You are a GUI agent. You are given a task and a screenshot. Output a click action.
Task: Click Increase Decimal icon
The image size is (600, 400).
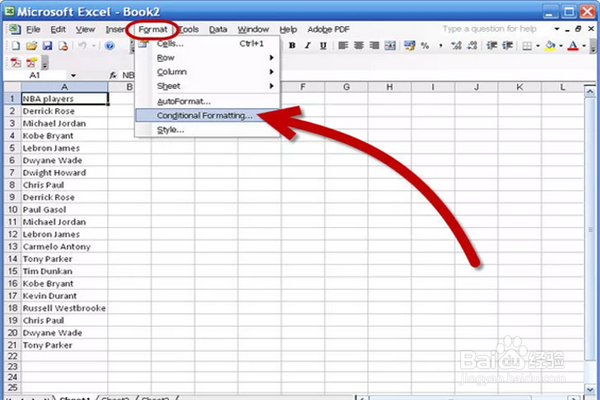click(x=456, y=46)
